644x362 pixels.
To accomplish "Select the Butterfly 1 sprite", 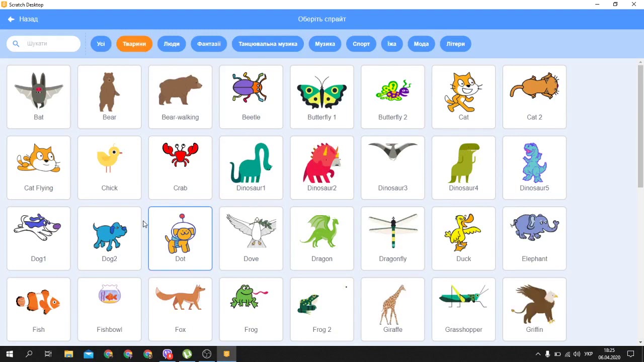I will coord(322,97).
